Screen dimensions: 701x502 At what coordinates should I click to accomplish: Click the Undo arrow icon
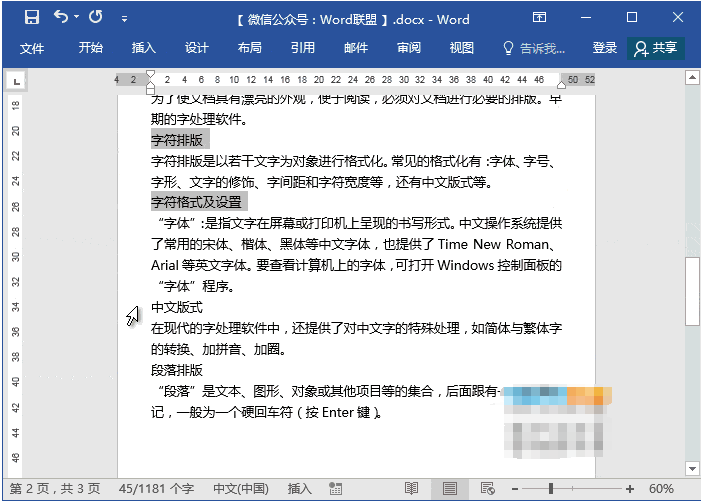(61, 18)
